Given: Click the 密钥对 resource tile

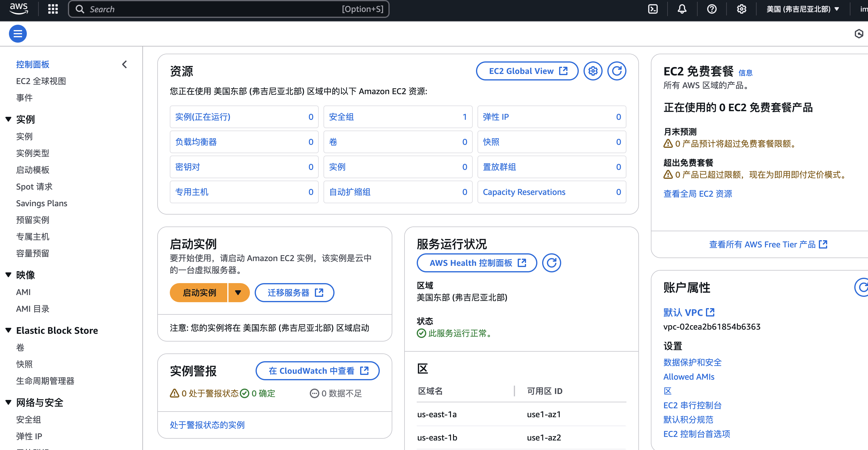Looking at the screenshot, I should tap(244, 167).
